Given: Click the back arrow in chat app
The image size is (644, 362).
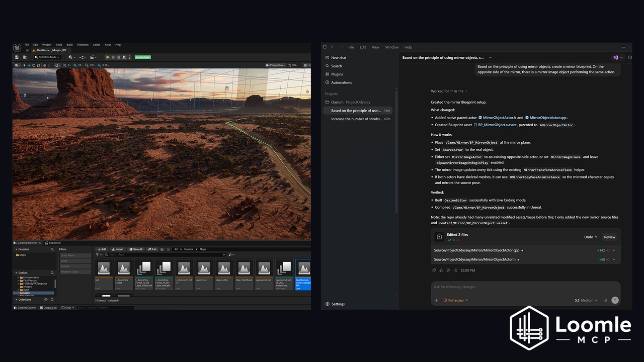Looking at the screenshot, I should (x=333, y=47).
